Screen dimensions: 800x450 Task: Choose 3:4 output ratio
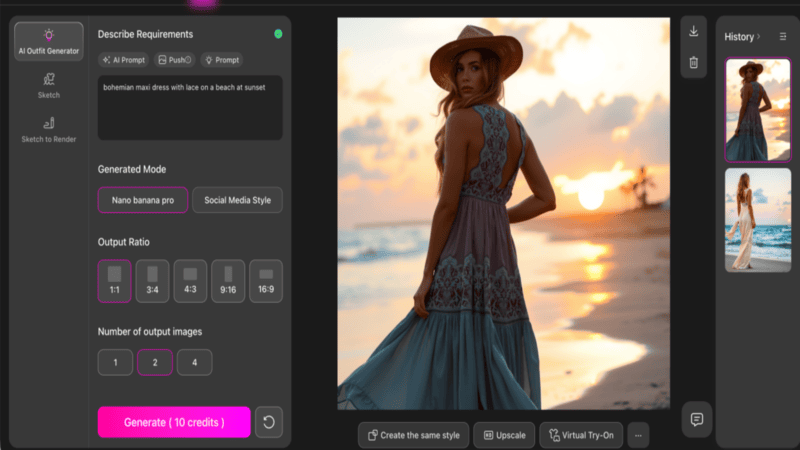pos(153,281)
